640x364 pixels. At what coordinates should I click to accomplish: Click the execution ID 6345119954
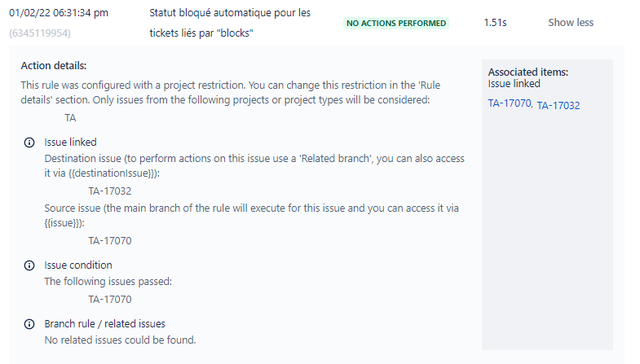click(x=40, y=33)
